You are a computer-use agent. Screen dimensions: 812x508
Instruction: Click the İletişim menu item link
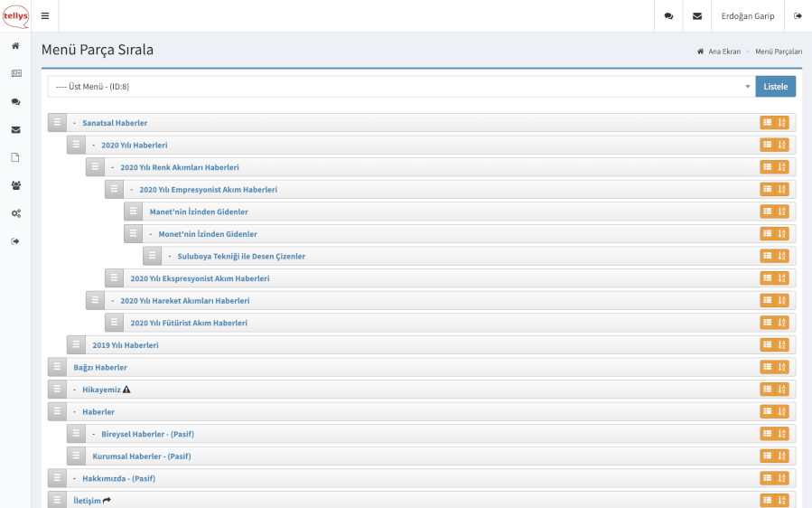pyautogui.click(x=88, y=500)
